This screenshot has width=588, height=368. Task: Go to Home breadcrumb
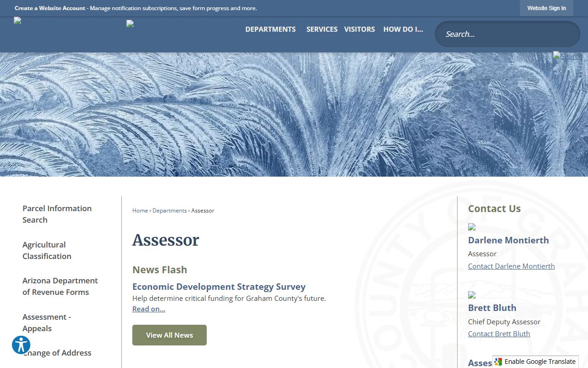[x=140, y=210]
